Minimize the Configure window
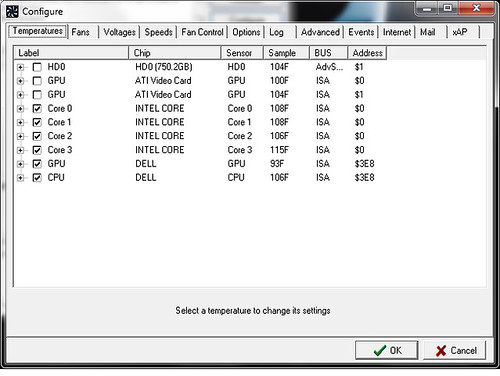The image size is (500, 376). click(427, 8)
